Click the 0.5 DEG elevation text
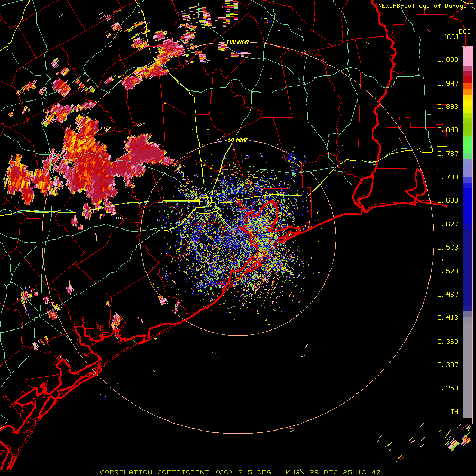The image size is (476, 476). click(x=255, y=472)
